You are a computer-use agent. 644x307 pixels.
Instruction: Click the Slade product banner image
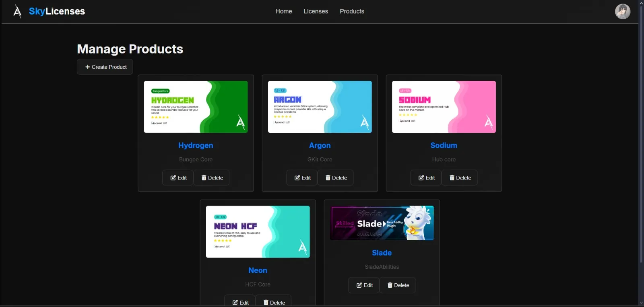pyautogui.click(x=382, y=223)
